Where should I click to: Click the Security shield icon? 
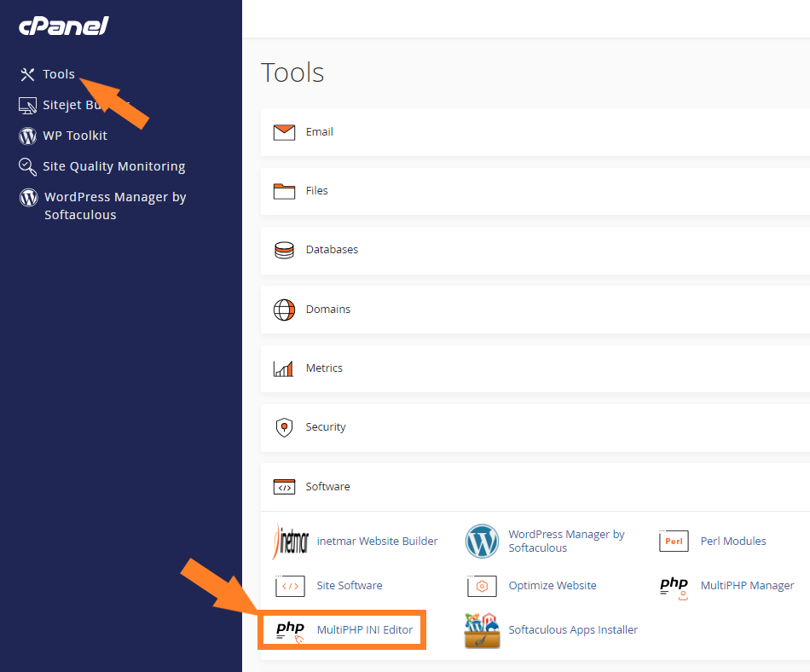coord(284,427)
